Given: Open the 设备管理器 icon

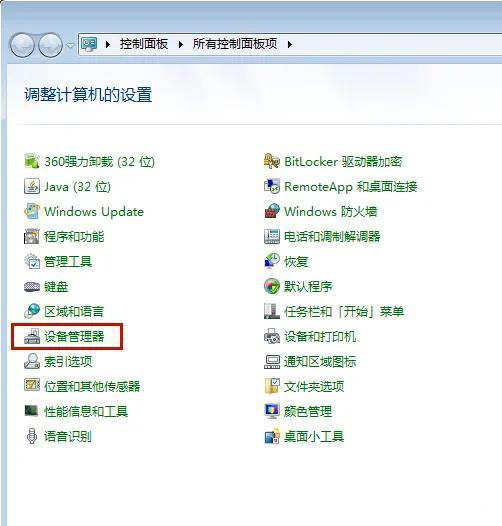Looking at the screenshot, I should 32,336.
